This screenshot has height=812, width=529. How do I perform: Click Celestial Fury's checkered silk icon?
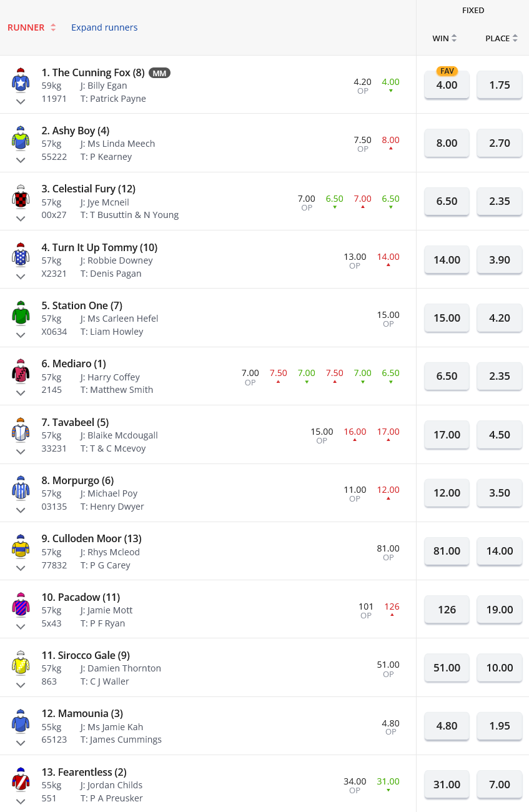coord(21,197)
